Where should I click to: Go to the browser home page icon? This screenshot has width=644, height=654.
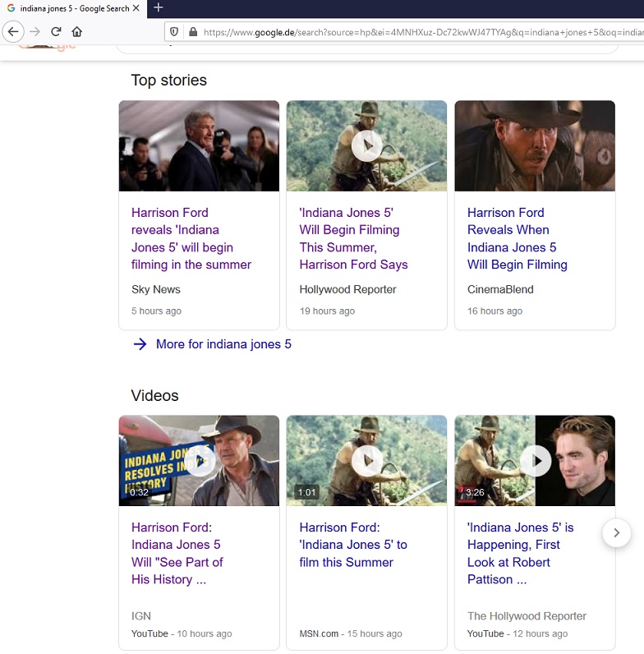(77, 32)
